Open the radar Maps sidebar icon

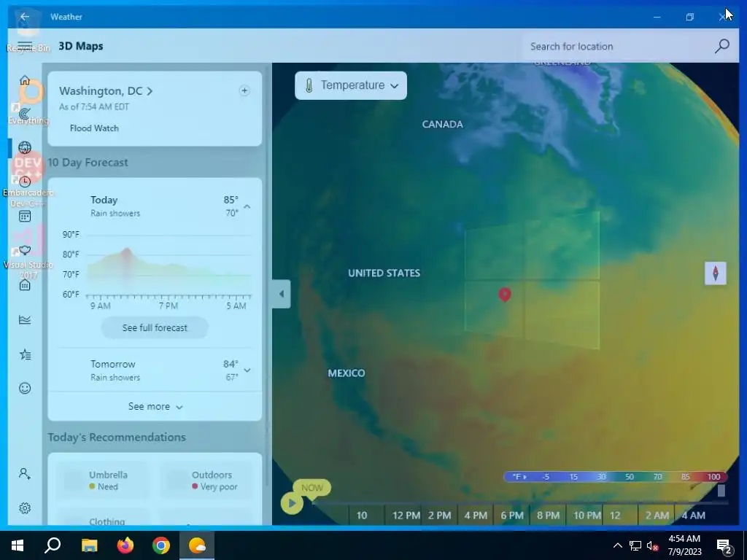tap(25, 114)
